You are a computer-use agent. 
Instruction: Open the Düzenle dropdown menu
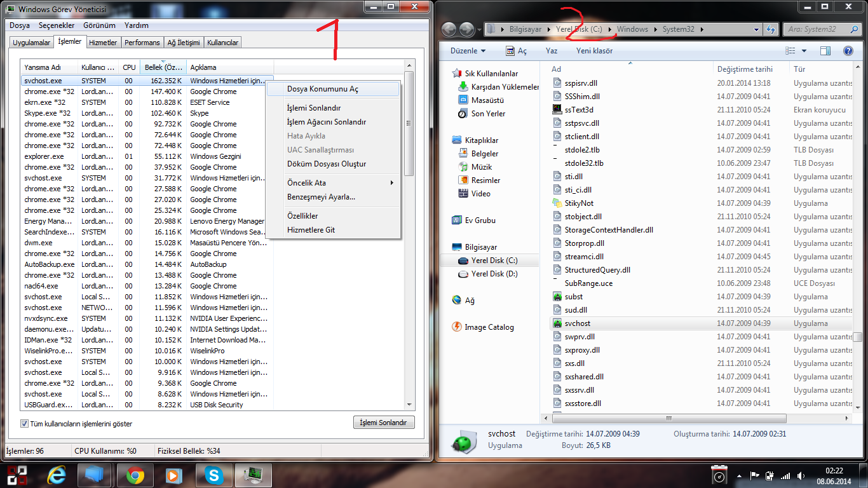(x=468, y=51)
